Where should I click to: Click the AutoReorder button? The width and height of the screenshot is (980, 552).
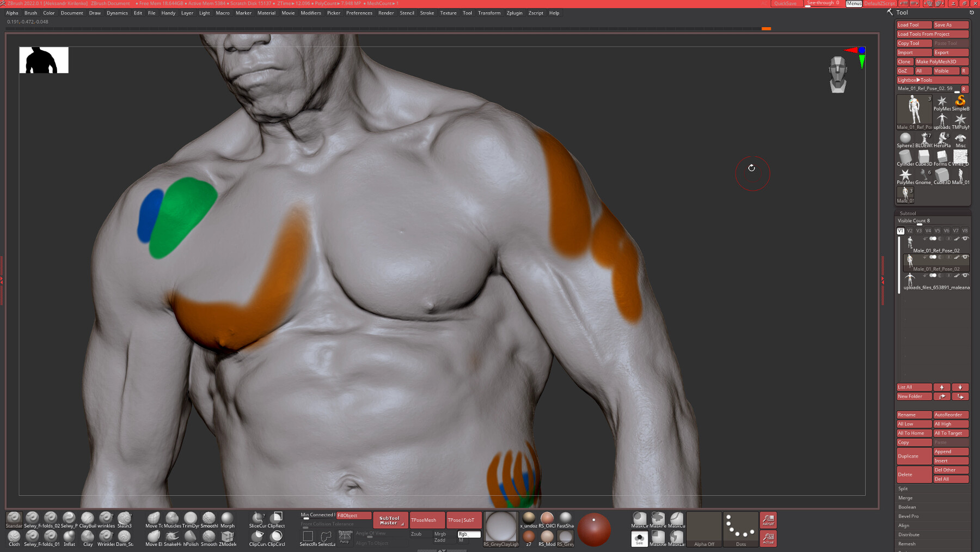(950, 415)
